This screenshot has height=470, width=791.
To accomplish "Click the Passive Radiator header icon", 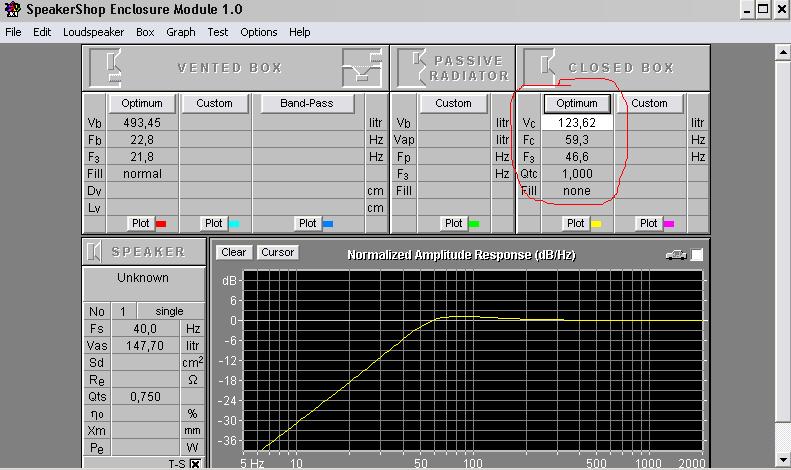I will 412,67.
